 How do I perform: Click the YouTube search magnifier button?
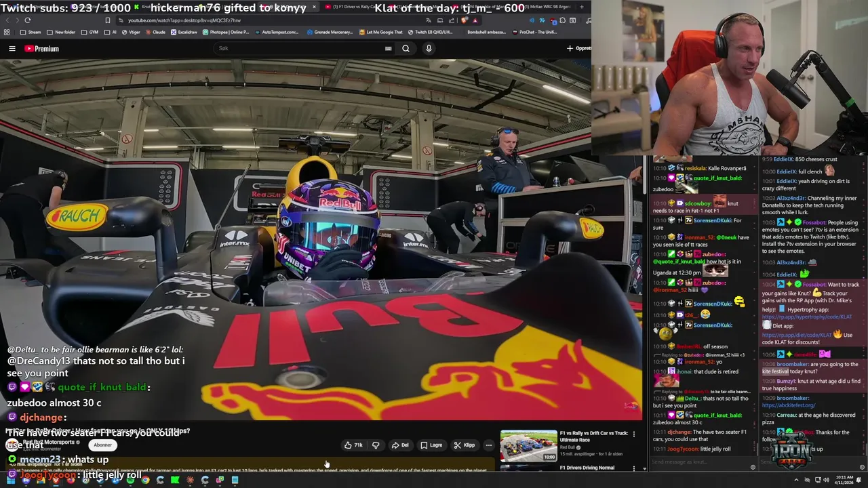406,49
